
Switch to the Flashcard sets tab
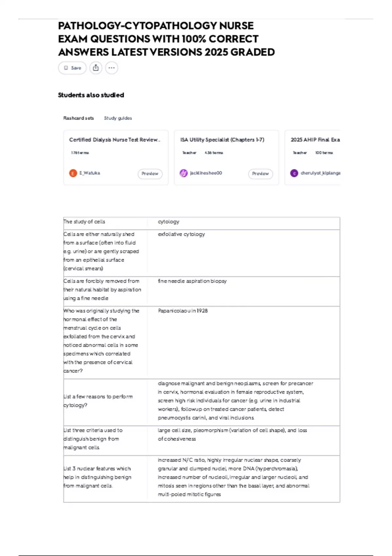click(x=78, y=118)
